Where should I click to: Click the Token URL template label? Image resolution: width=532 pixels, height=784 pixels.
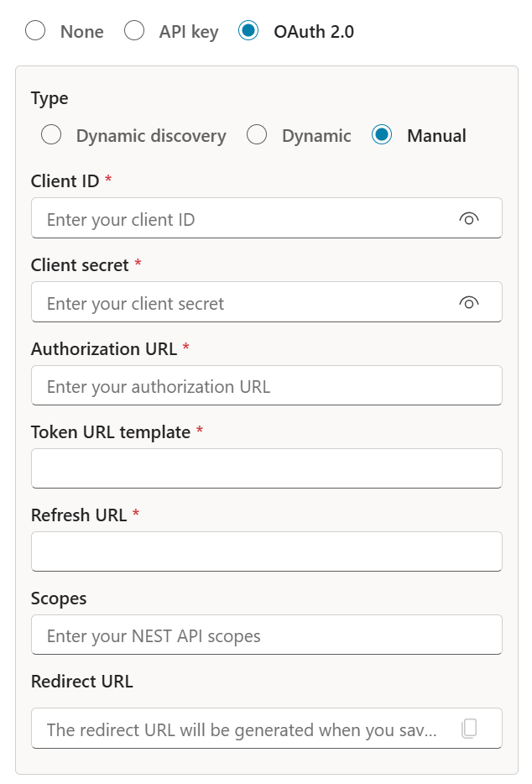point(111,432)
